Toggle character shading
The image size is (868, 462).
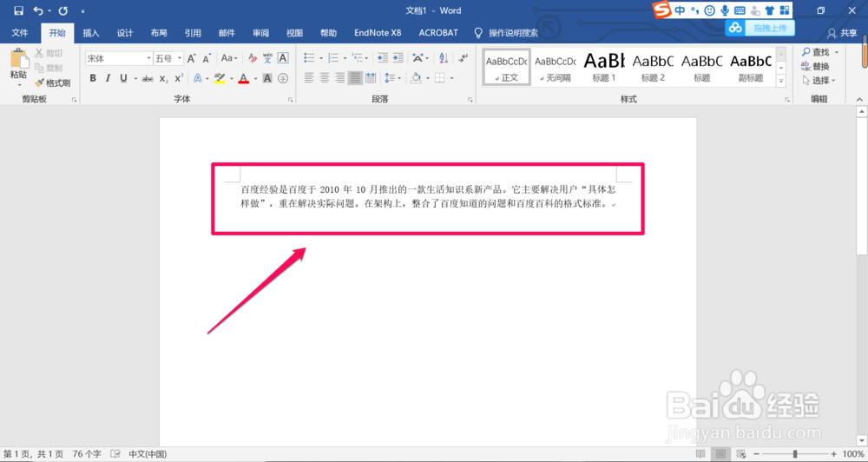click(x=267, y=78)
